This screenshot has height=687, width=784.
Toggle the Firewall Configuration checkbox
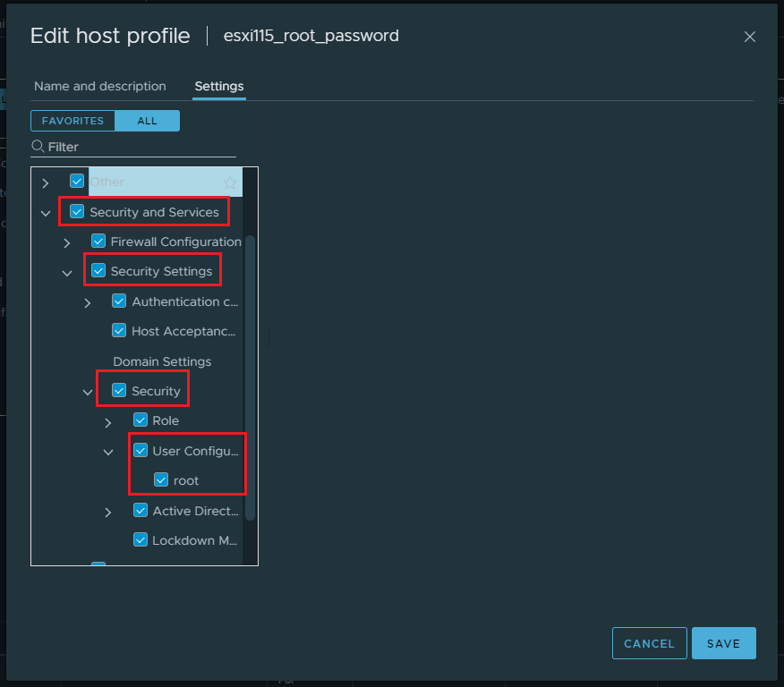tap(98, 242)
